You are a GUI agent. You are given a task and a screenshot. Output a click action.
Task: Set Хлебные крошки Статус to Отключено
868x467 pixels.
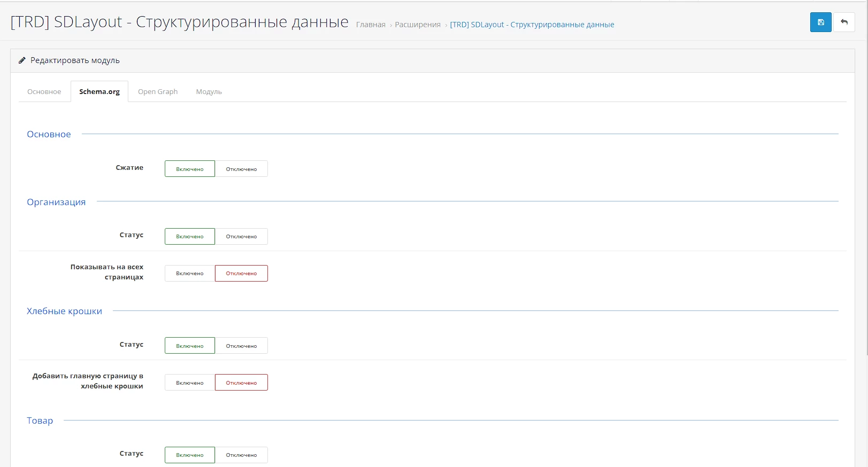[241, 346]
